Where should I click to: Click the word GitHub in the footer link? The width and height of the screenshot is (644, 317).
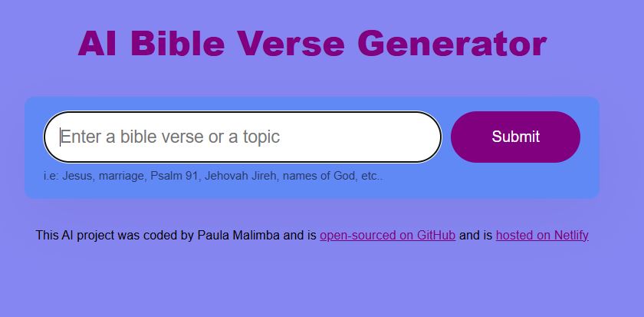(437, 235)
